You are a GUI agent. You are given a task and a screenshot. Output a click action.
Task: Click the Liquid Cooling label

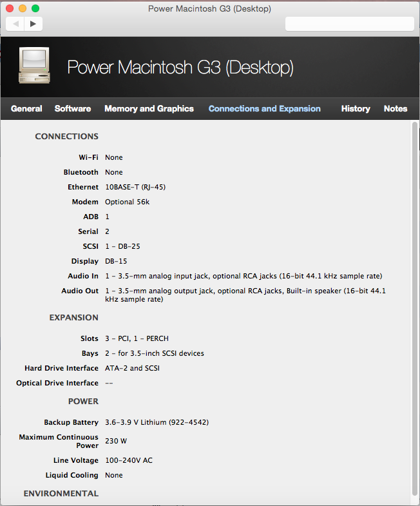pyautogui.click(x=72, y=475)
